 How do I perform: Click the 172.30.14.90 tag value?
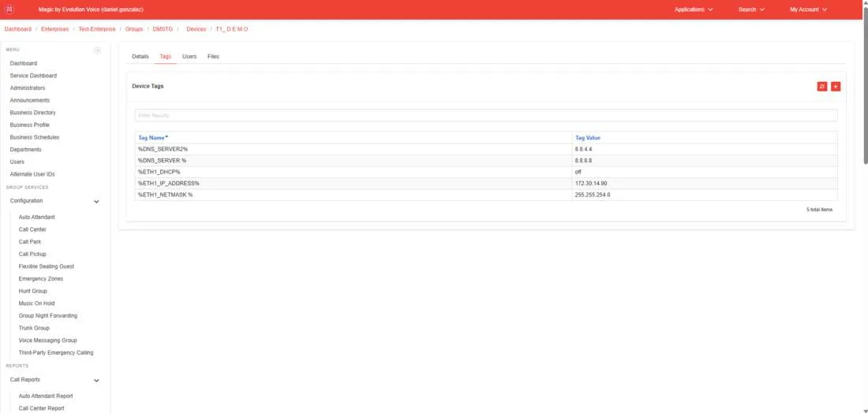pos(591,183)
